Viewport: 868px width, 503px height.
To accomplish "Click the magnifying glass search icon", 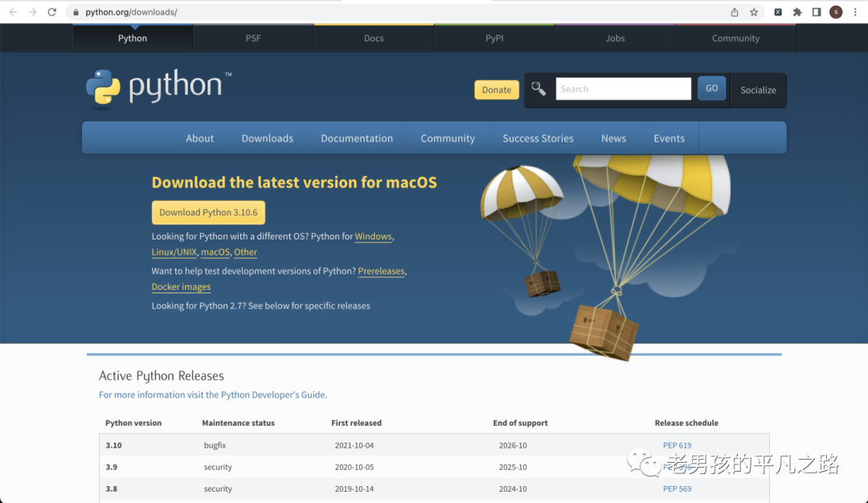I will click(538, 88).
